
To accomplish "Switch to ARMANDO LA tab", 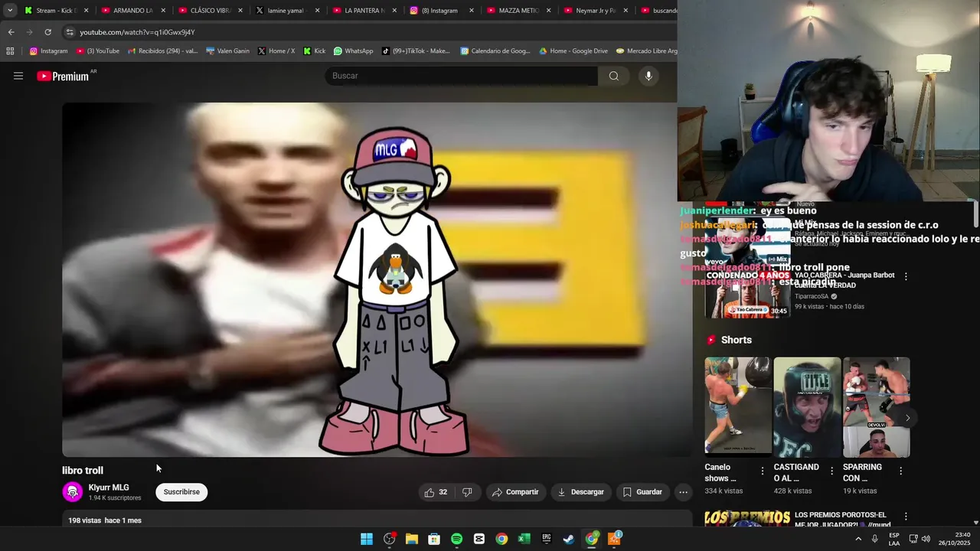I will 132,11.
